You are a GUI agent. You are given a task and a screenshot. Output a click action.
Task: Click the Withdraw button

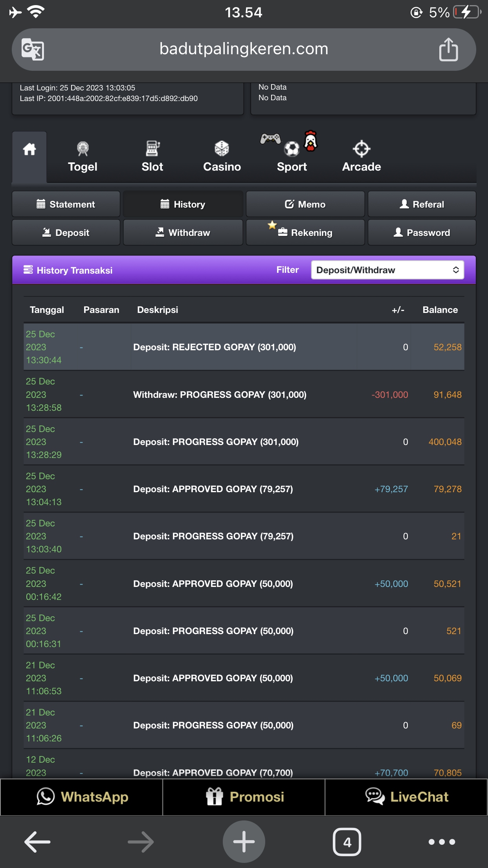pyautogui.click(x=183, y=233)
